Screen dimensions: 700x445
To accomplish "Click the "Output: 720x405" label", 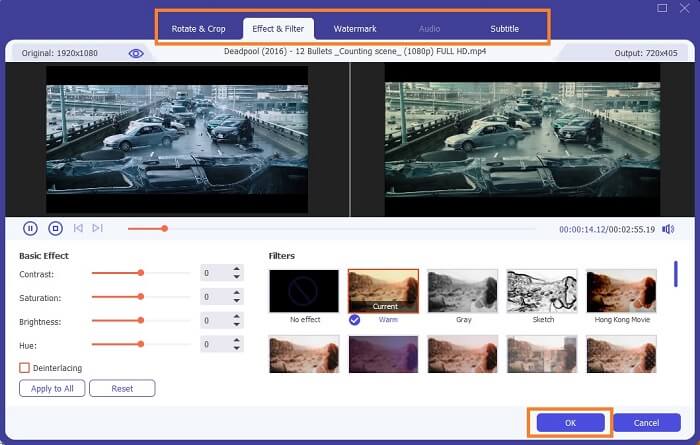I will point(646,53).
